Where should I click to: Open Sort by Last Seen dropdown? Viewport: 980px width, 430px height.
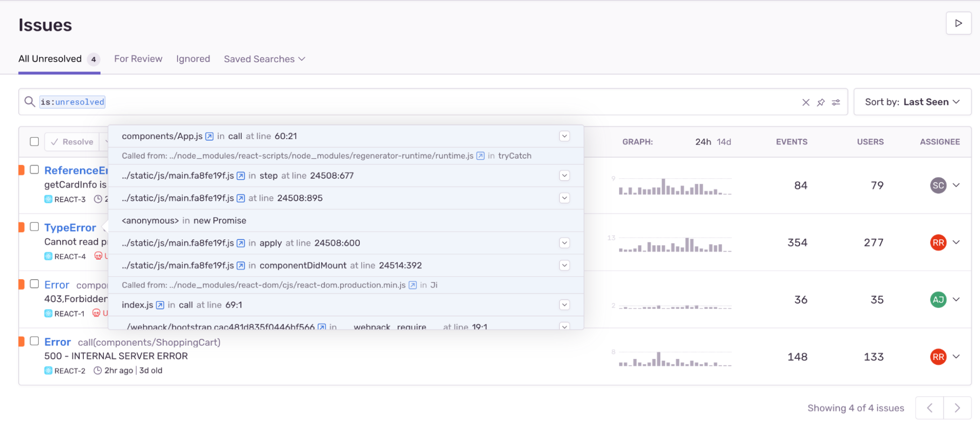[912, 102]
